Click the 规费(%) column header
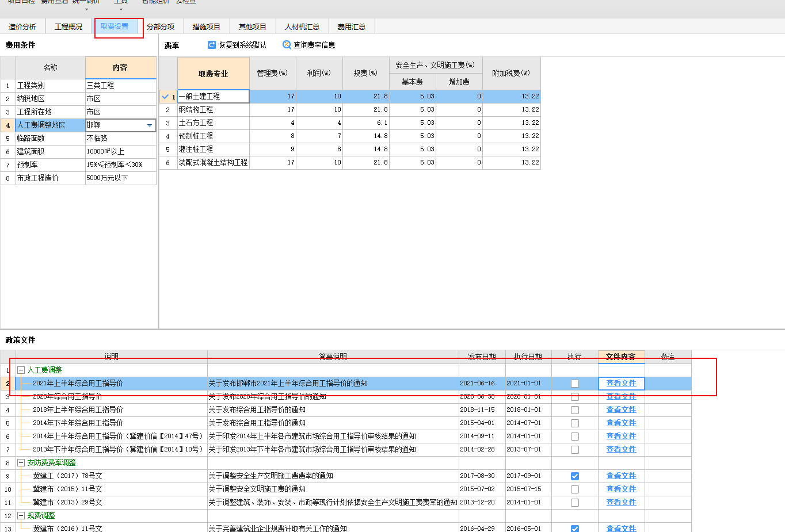This screenshot has width=785, height=532. 365,73
